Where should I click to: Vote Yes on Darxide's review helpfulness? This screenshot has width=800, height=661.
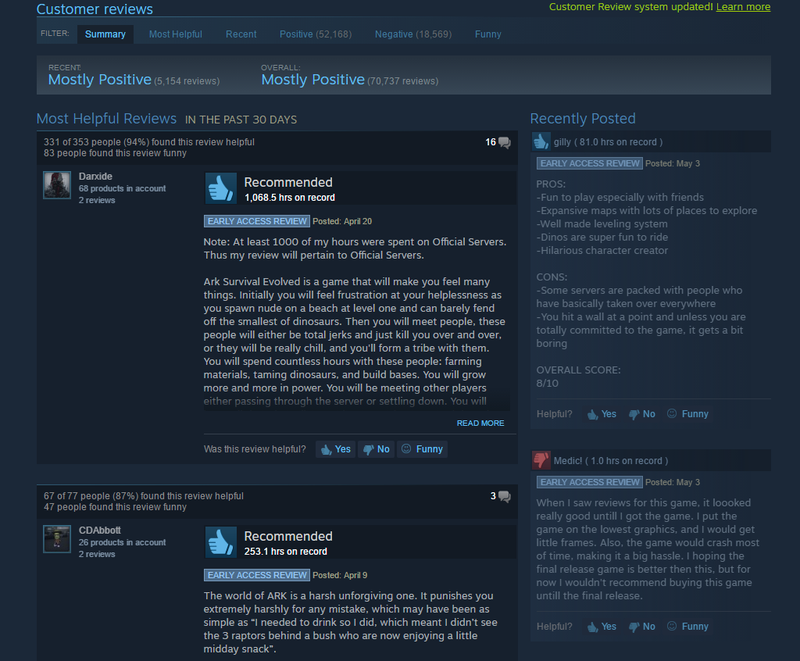click(x=335, y=449)
